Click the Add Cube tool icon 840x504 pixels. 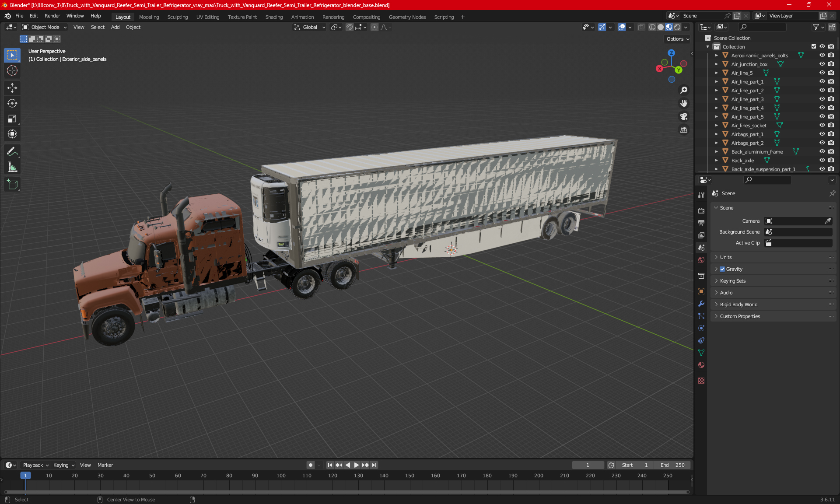click(12, 185)
